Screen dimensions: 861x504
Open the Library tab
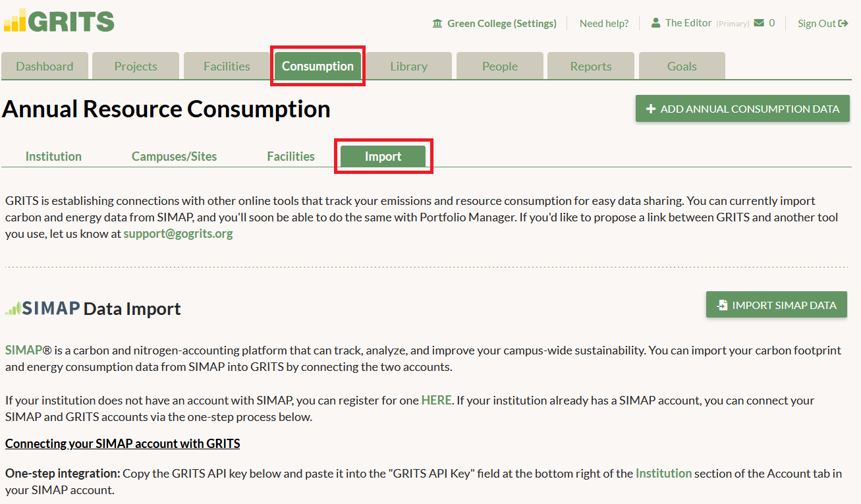(408, 66)
